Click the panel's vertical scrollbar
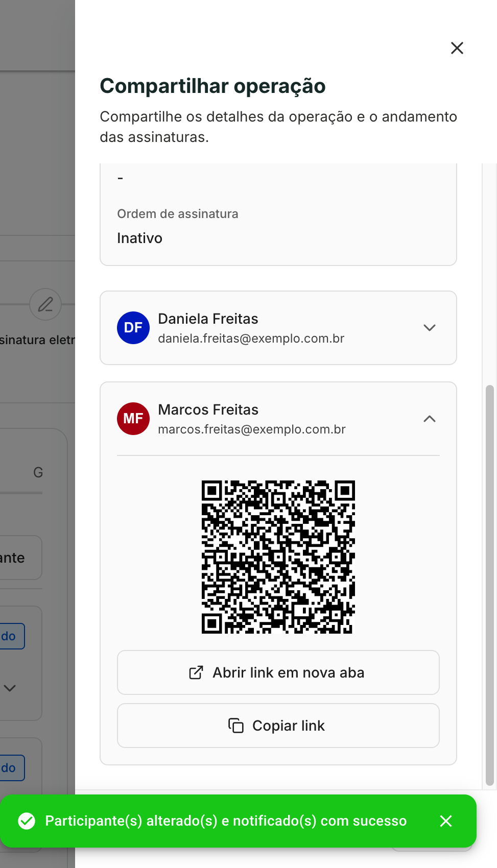The height and width of the screenshot is (868, 497). [489, 586]
